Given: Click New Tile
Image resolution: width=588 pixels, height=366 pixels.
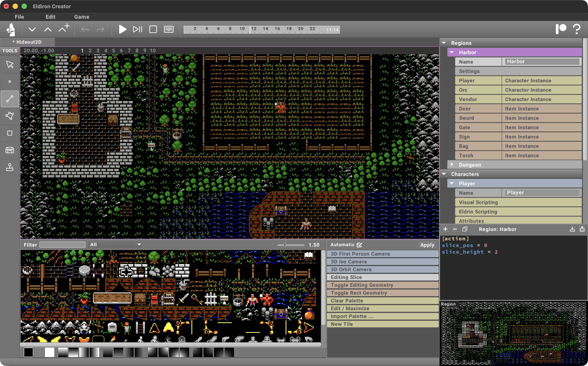Looking at the screenshot, I should pos(382,324).
